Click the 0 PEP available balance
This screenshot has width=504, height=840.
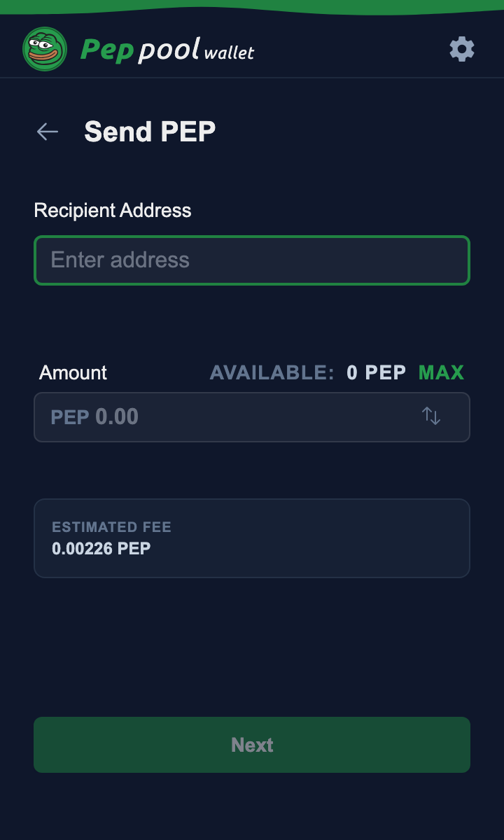376,372
